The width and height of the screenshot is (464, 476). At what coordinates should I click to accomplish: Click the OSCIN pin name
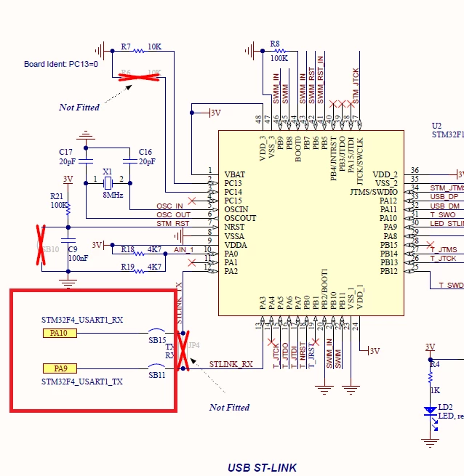236,209
